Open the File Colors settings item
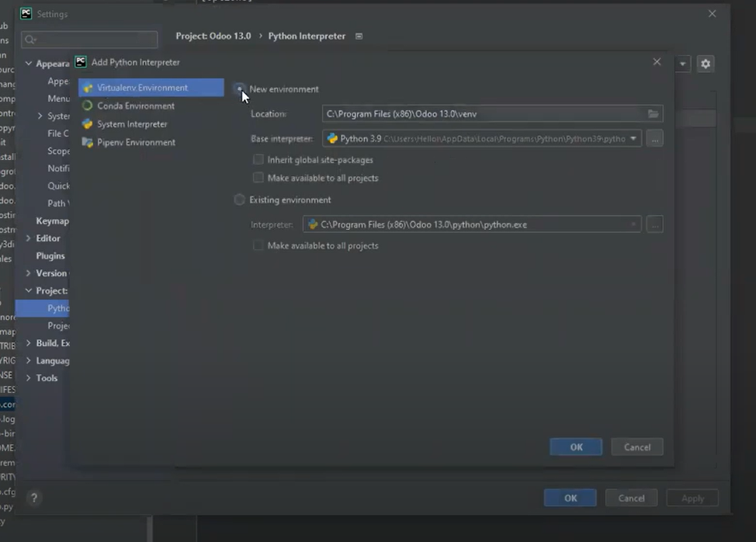This screenshot has width=756, height=542. tap(58, 133)
